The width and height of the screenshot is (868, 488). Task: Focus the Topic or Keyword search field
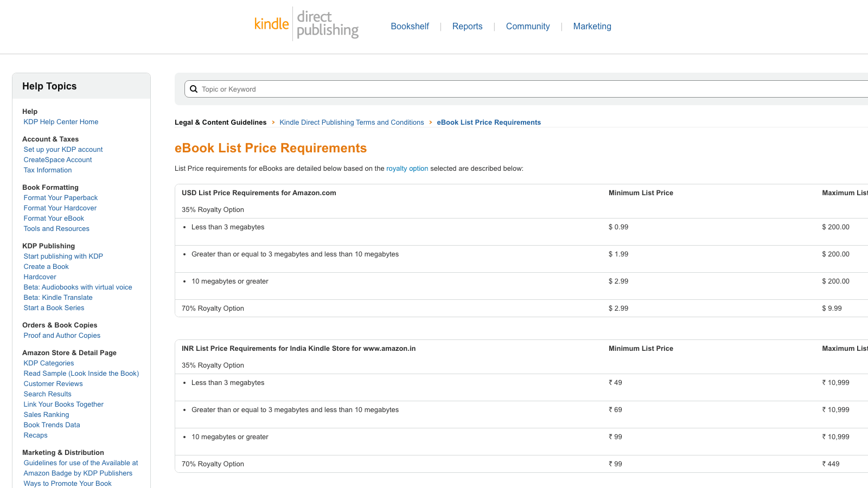click(526, 89)
